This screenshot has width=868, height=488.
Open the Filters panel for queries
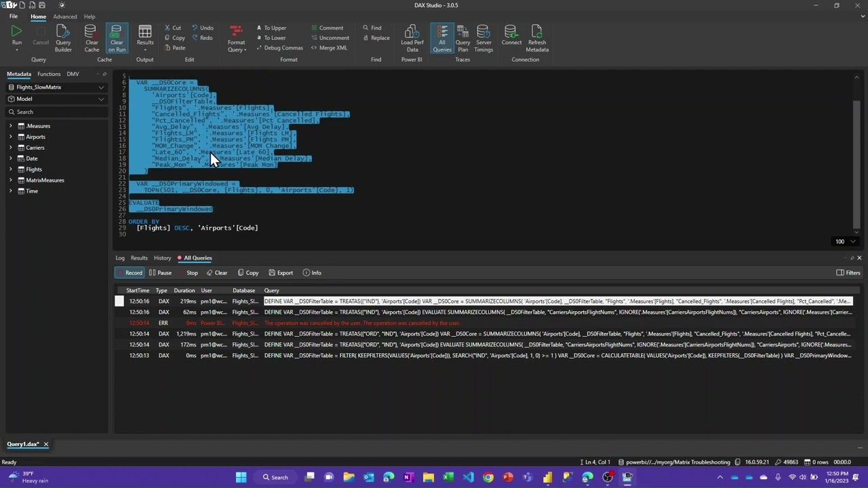(848, 273)
